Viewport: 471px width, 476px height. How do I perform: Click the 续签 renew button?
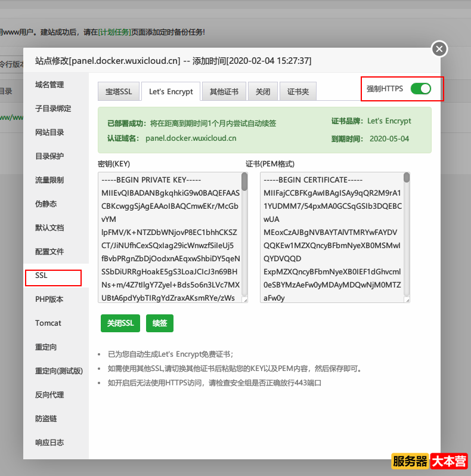[160, 323]
